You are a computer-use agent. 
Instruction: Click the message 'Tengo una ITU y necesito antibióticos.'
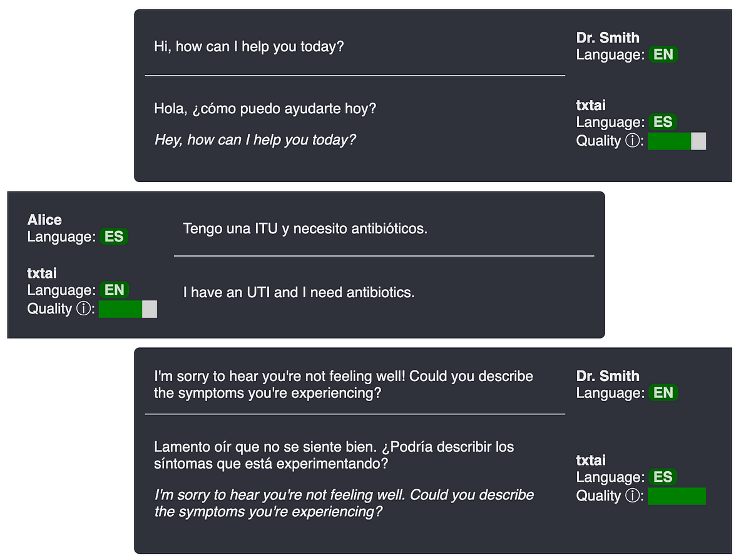click(305, 229)
